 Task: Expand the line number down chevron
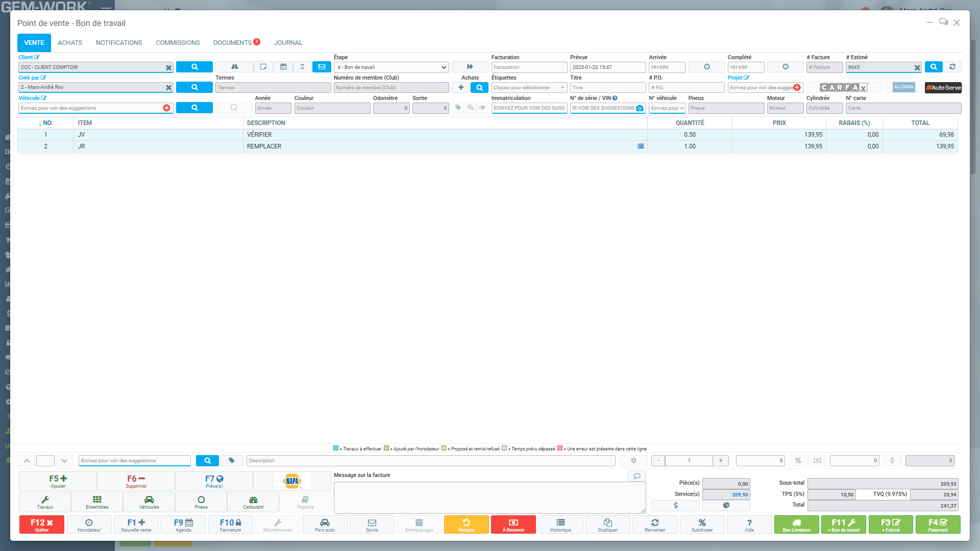coord(64,461)
